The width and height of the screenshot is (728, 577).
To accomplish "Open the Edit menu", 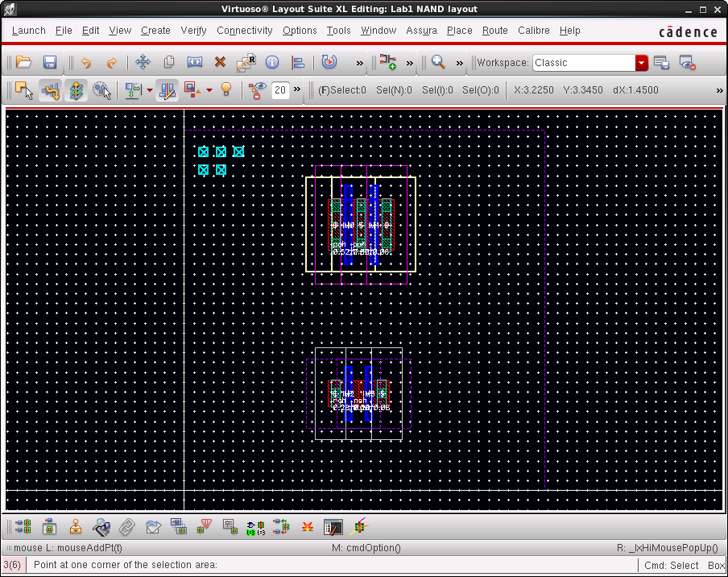I will pyautogui.click(x=90, y=30).
